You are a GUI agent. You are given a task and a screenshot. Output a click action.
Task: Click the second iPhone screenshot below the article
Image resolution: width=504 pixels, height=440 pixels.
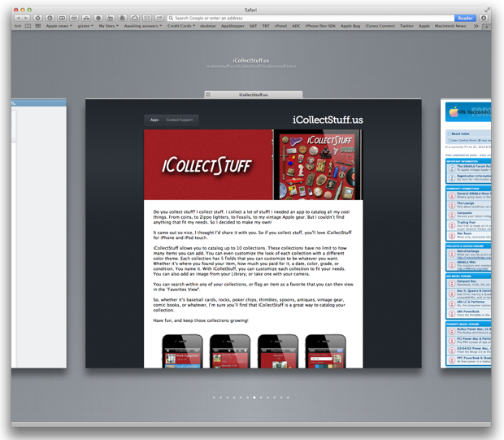point(230,351)
